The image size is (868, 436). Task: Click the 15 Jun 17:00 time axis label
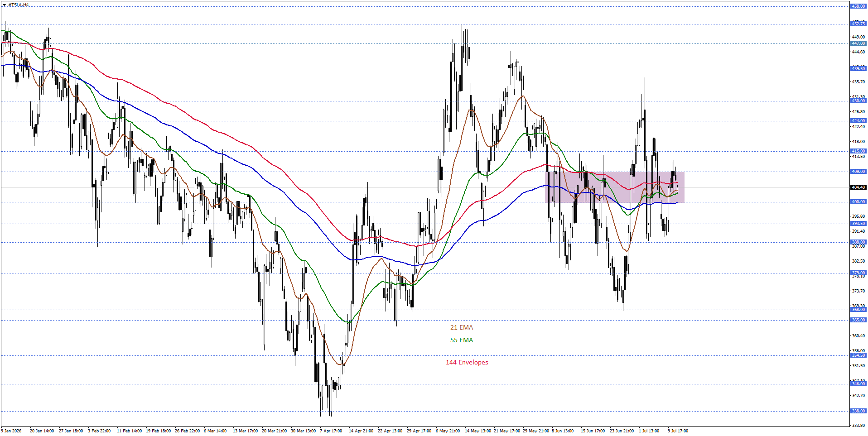coord(593,431)
